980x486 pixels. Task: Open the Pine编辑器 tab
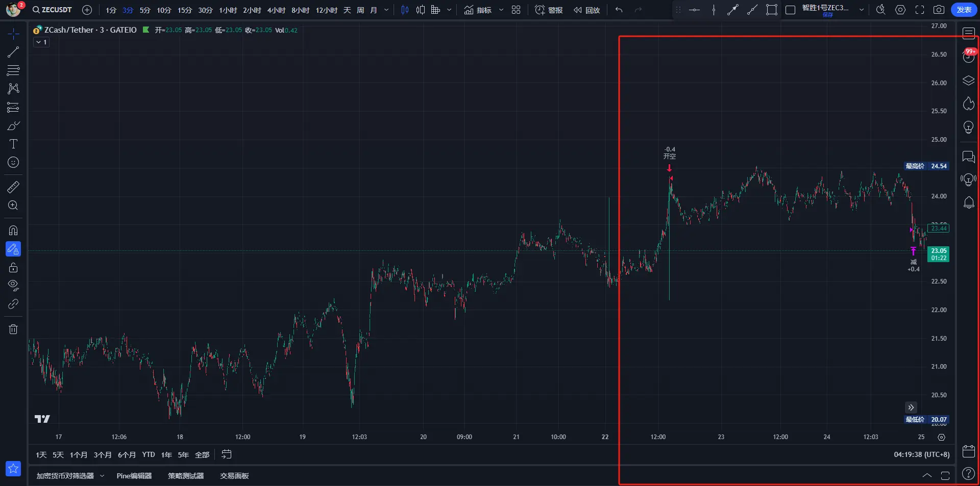(x=134, y=476)
